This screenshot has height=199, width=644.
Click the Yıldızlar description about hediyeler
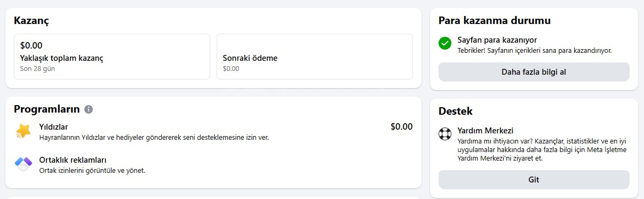[x=154, y=138]
